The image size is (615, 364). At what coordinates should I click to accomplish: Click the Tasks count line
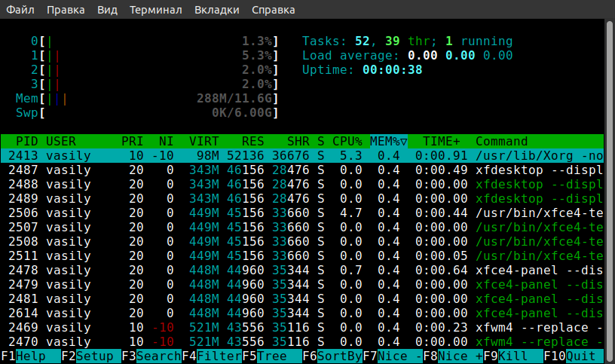[x=407, y=41]
